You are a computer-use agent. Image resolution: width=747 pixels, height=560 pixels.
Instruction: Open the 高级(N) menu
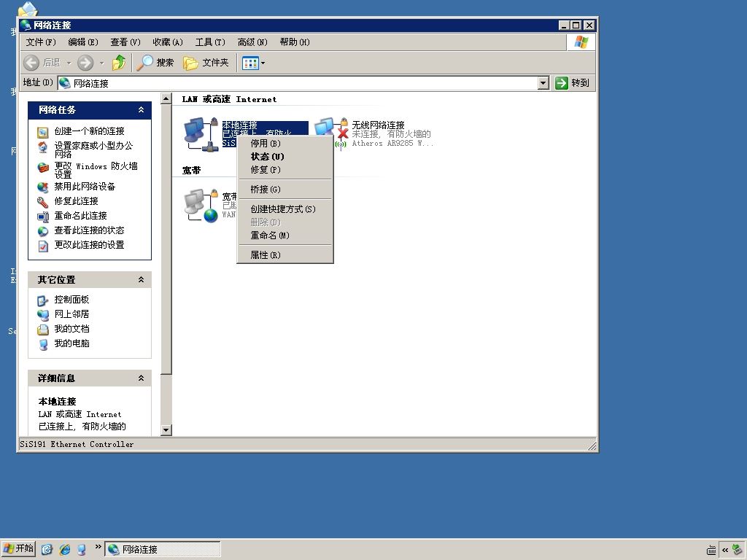252,42
